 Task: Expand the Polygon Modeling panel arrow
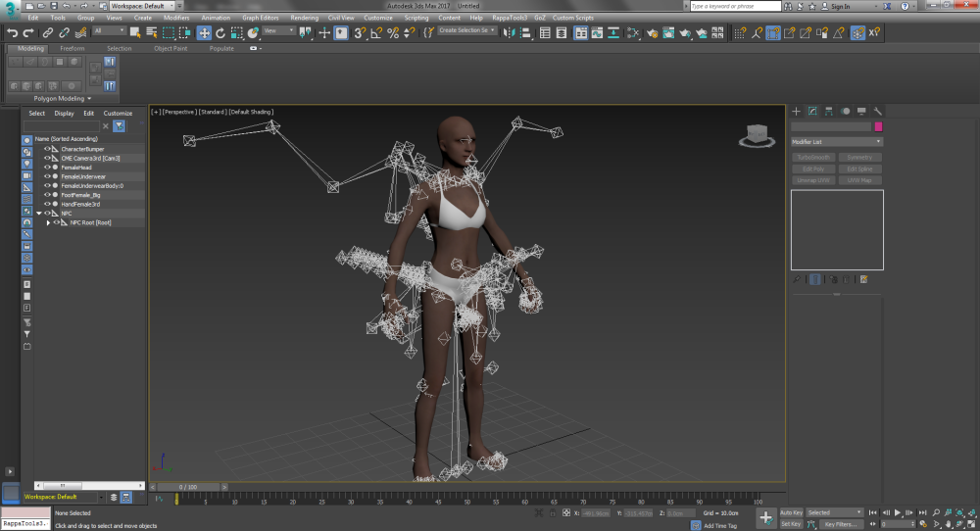click(89, 99)
